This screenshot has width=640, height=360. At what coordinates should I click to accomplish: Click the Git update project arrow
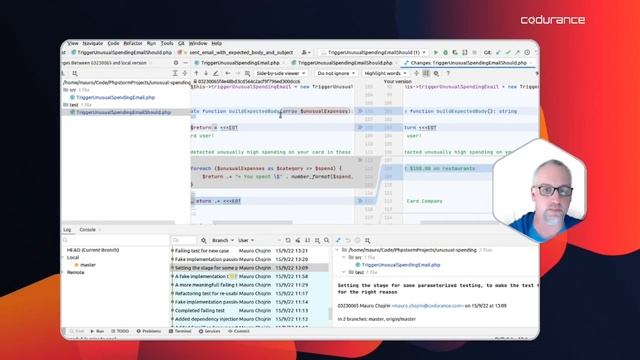pyautogui.click(x=498, y=52)
